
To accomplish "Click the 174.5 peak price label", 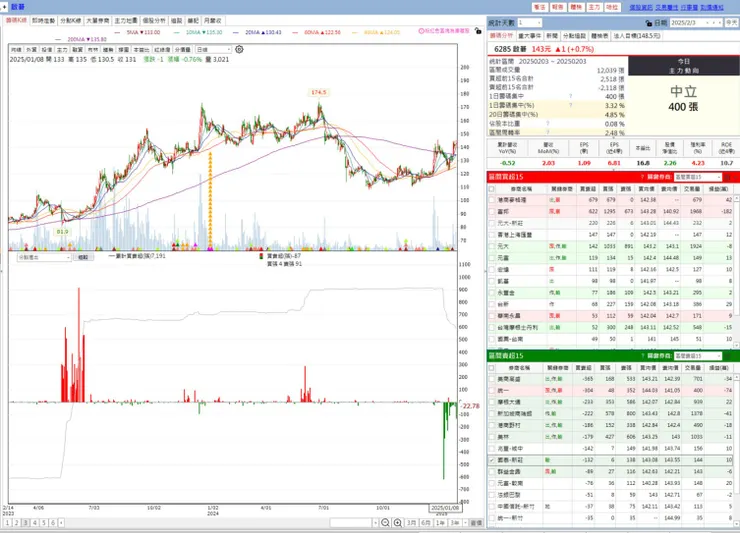I will (x=319, y=93).
